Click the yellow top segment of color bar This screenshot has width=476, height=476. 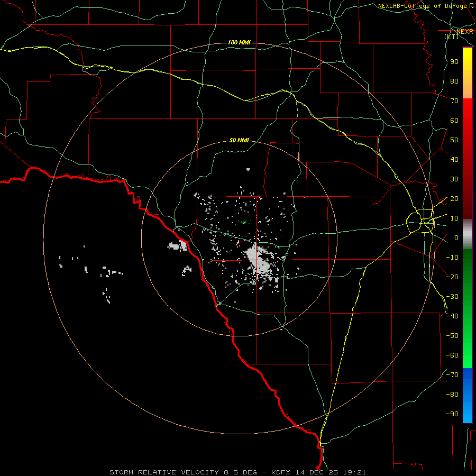click(x=467, y=73)
